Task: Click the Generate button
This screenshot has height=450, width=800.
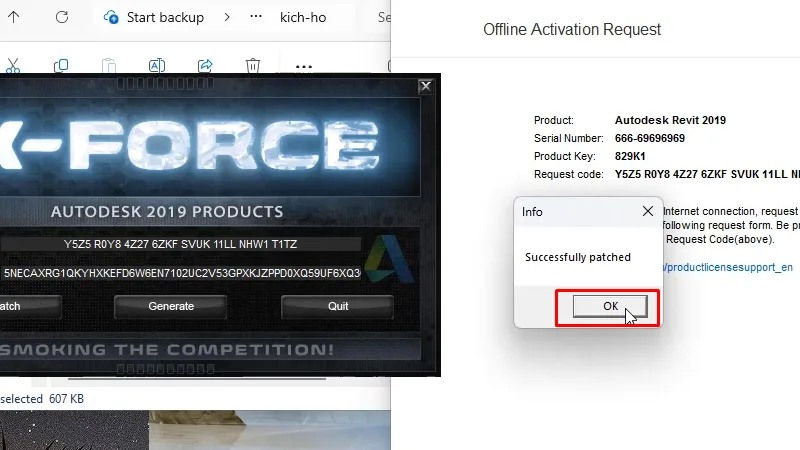Action: [x=171, y=306]
